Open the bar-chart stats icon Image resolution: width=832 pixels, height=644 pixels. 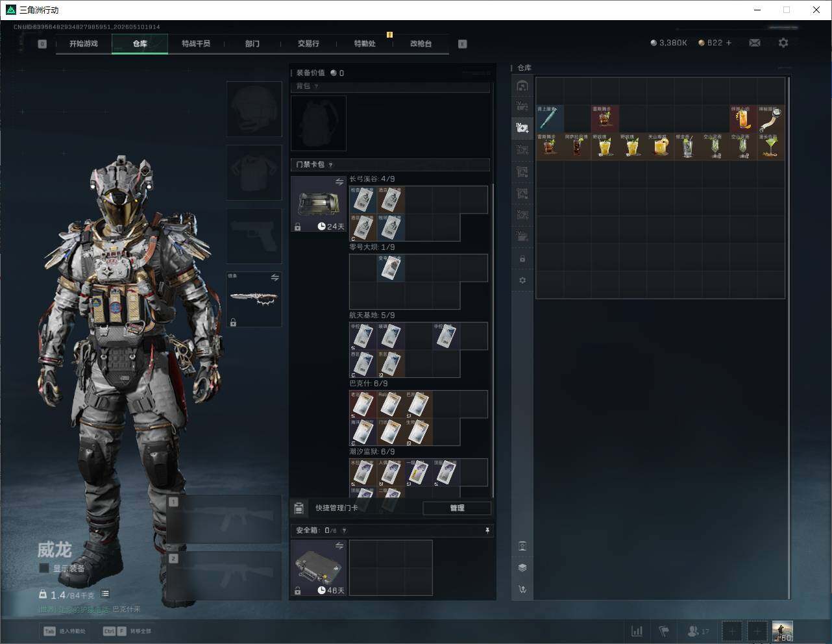[x=637, y=631]
